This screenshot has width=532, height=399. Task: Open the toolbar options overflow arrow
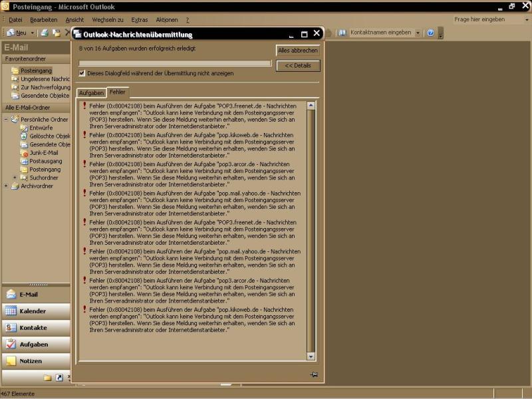pyautogui.click(x=440, y=33)
